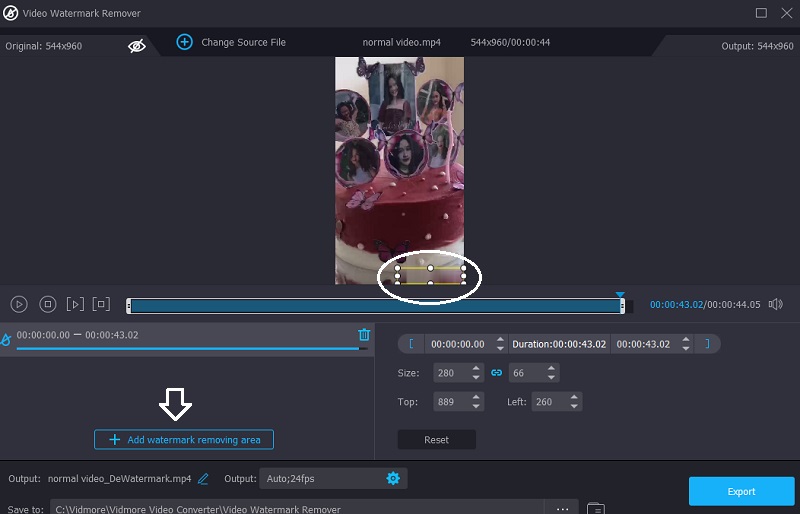Open the save folder icon
Screen dimensions: 800x514
click(595, 508)
